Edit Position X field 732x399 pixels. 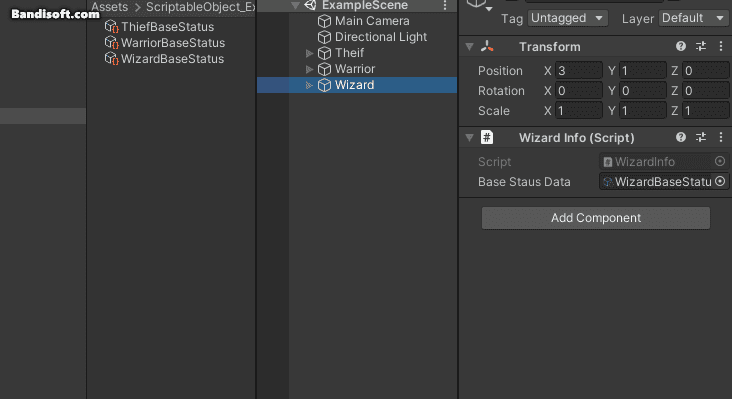pyautogui.click(x=578, y=70)
